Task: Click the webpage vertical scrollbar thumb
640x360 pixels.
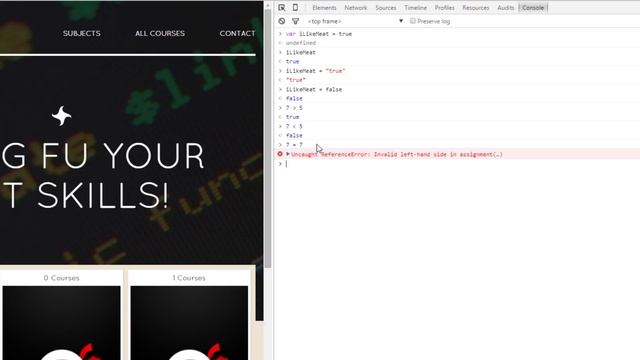Action: click(x=268, y=139)
